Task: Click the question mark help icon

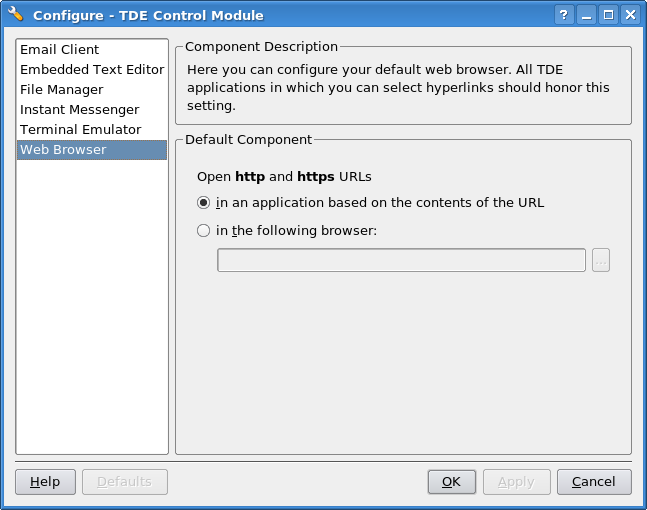Action: (x=564, y=15)
